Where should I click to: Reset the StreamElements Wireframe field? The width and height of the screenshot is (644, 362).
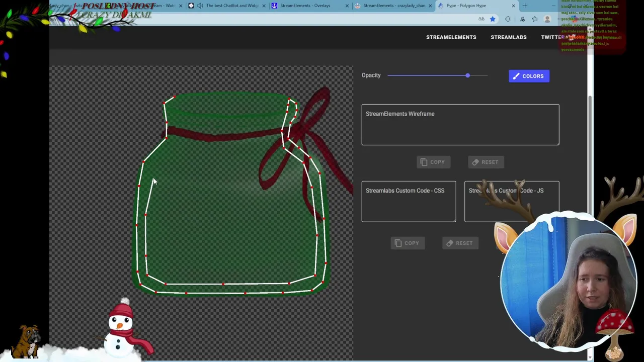point(485,162)
